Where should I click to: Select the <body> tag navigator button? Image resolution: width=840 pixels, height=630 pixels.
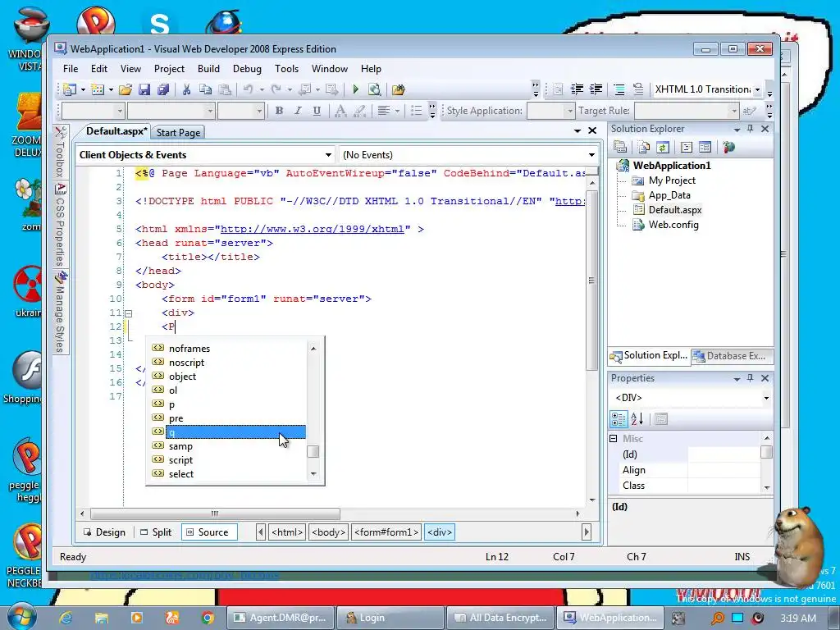[328, 532]
